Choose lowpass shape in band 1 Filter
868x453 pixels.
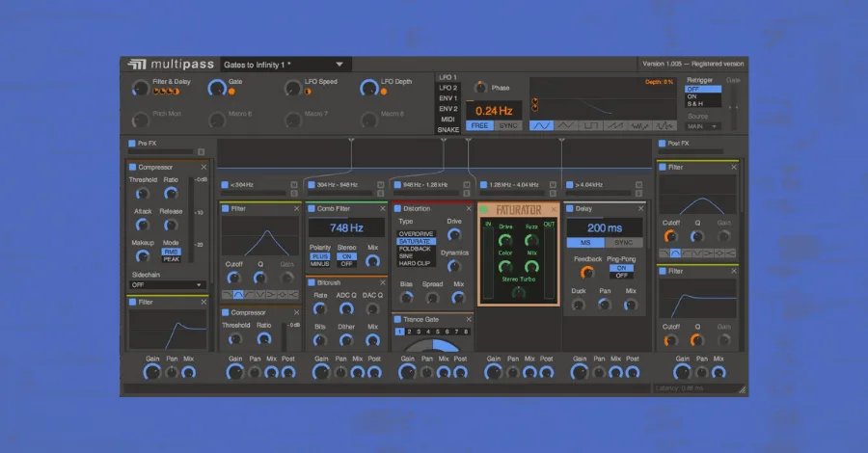pyautogui.click(x=227, y=294)
